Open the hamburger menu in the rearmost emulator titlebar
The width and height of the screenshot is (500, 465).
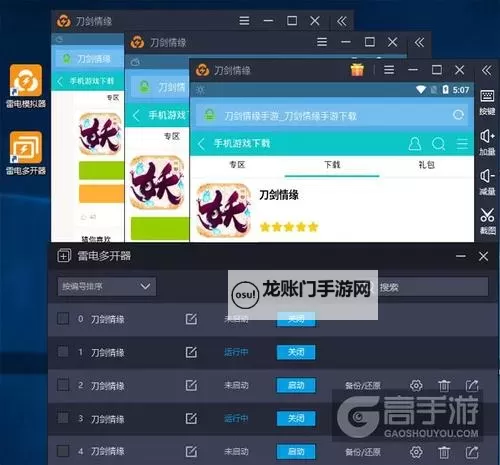click(244, 21)
